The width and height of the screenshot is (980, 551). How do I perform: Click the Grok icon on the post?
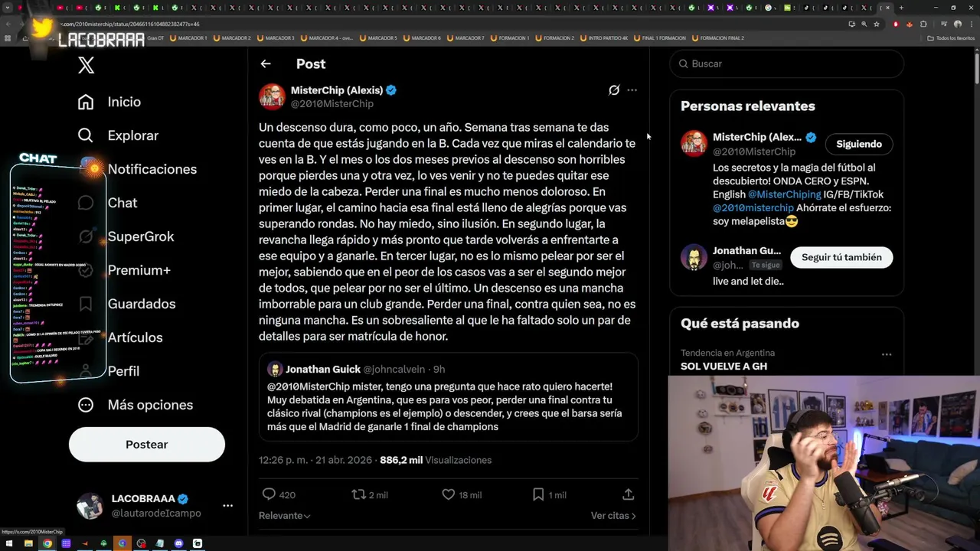pyautogui.click(x=614, y=90)
